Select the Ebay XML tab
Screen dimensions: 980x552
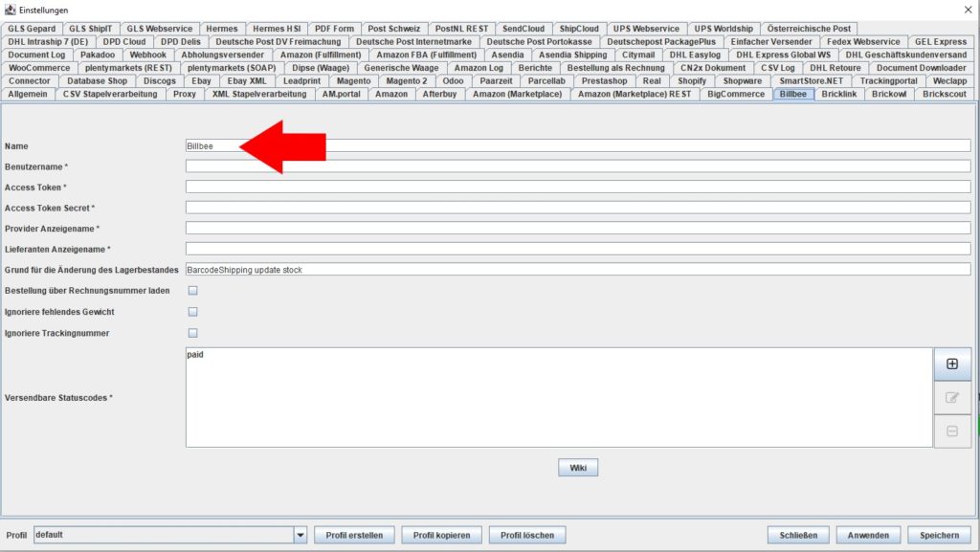(x=247, y=81)
